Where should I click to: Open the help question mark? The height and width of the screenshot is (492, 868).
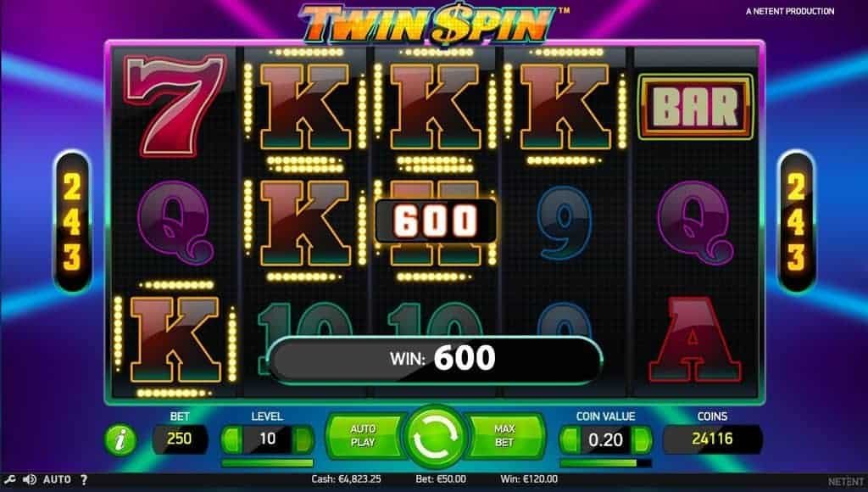pyautogui.click(x=84, y=480)
